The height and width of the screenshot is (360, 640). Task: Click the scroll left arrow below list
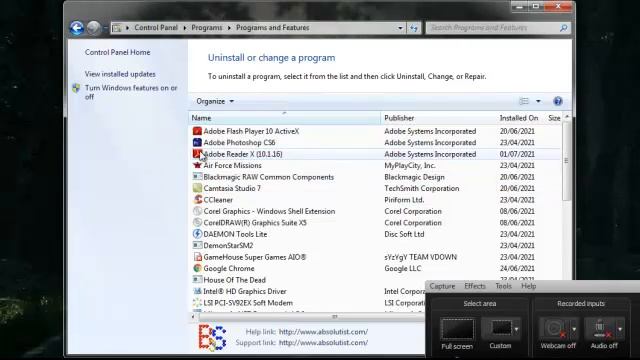coord(193,317)
